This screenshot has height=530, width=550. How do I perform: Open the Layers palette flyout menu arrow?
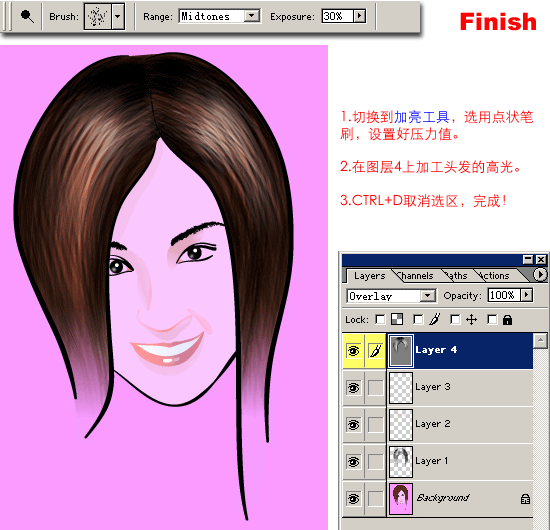click(540, 274)
